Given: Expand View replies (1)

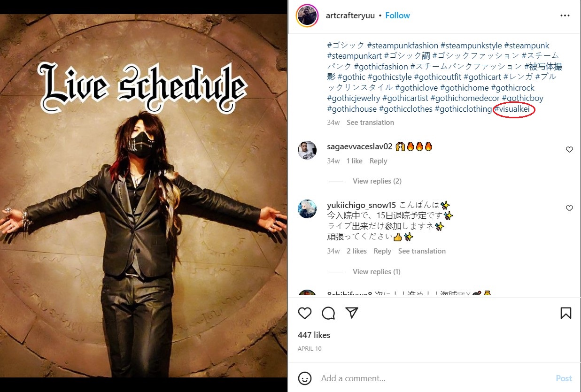Looking at the screenshot, I should point(377,272).
